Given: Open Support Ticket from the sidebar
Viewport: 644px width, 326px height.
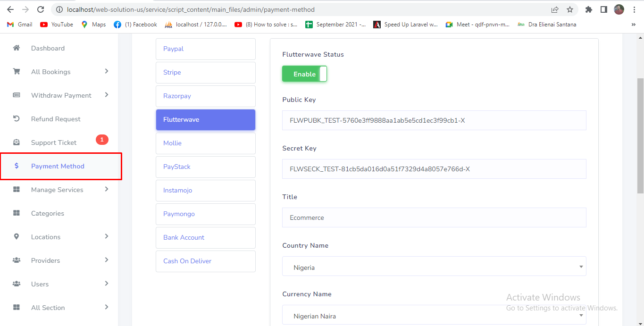Looking at the screenshot, I should pyautogui.click(x=54, y=142).
